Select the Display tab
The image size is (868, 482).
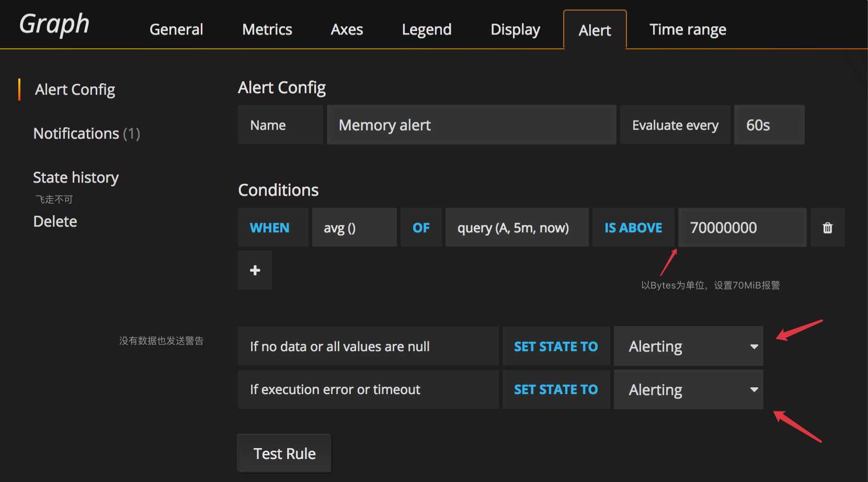coord(515,29)
